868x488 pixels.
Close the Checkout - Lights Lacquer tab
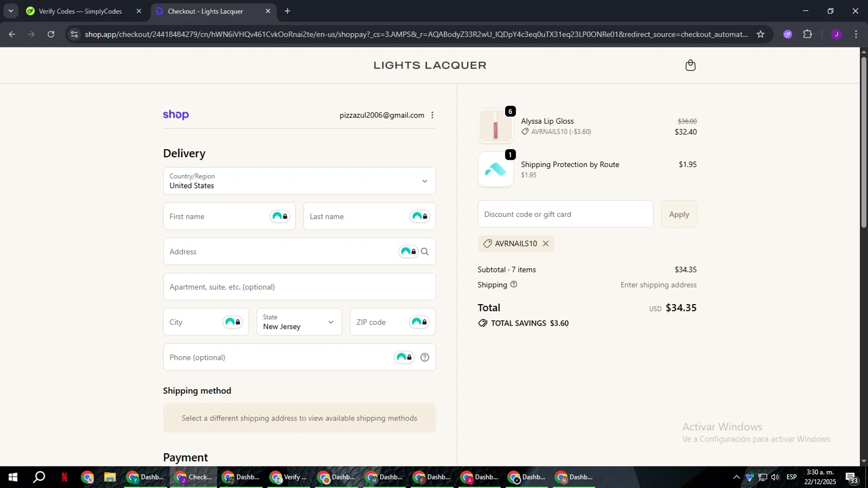point(268,11)
